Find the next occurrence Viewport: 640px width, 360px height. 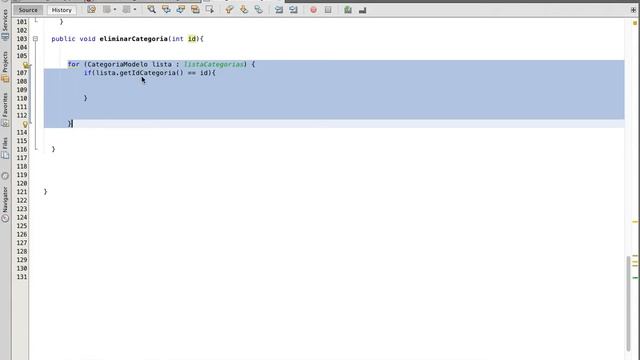click(180, 9)
